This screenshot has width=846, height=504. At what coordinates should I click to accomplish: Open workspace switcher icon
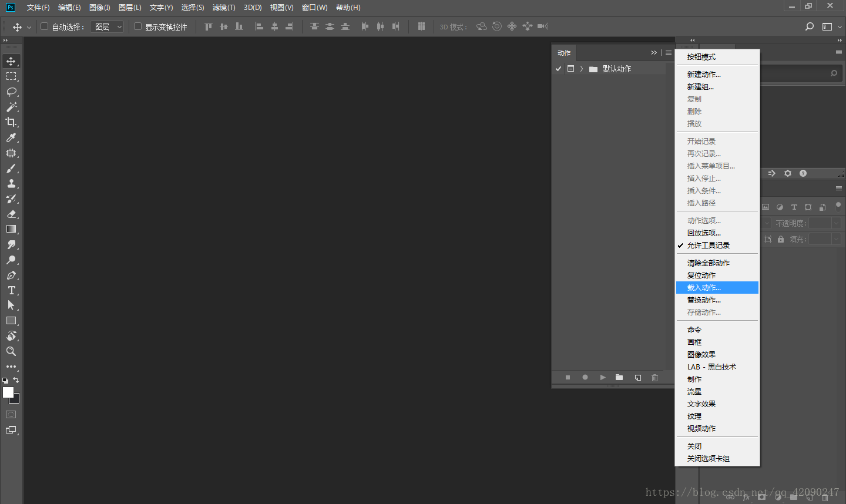click(x=827, y=26)
